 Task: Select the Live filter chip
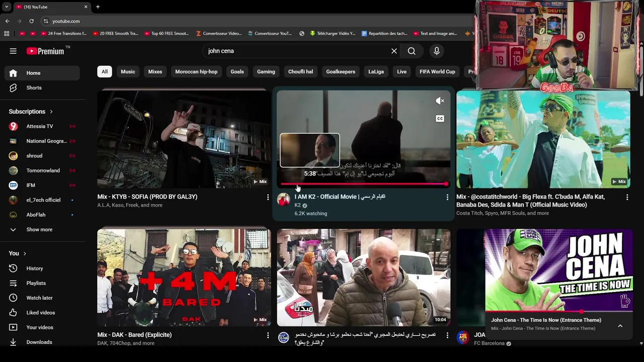point(401,72)
